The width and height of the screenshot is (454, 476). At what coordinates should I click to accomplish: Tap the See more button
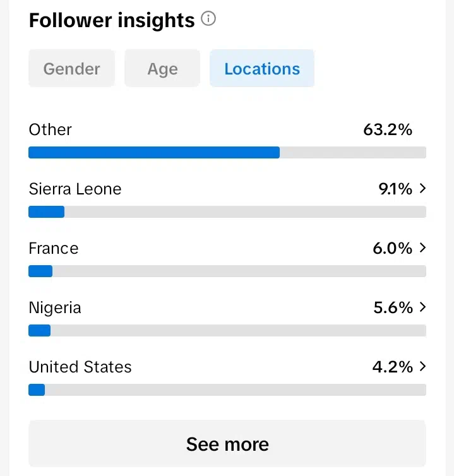point(227,444)
